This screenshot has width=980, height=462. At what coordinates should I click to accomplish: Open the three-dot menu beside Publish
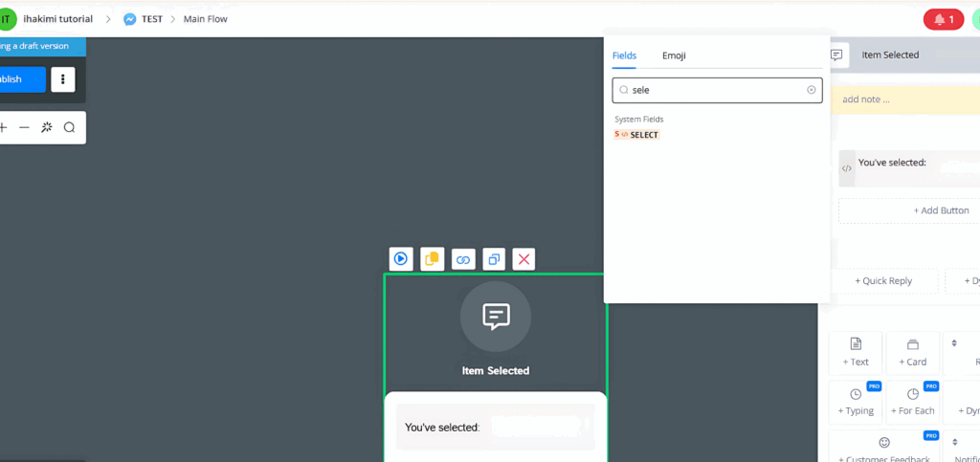[63, 79]
